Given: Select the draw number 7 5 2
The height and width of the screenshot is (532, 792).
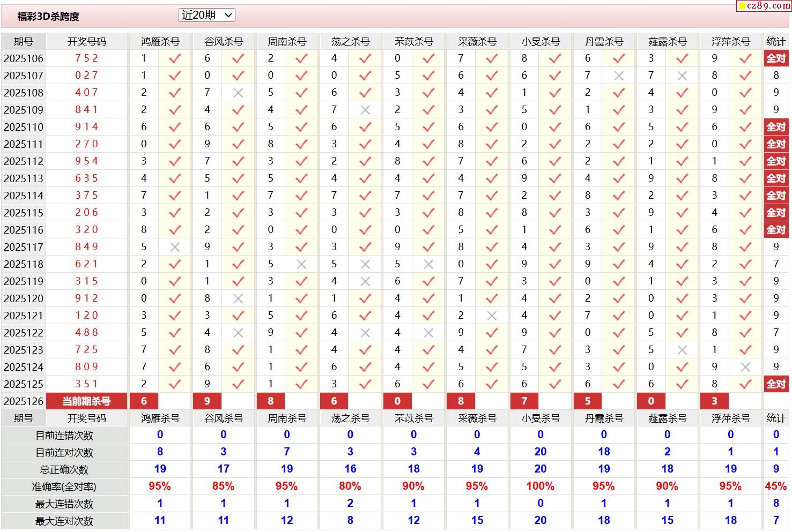Looking at the screenshot, I should tap(86, 58).
